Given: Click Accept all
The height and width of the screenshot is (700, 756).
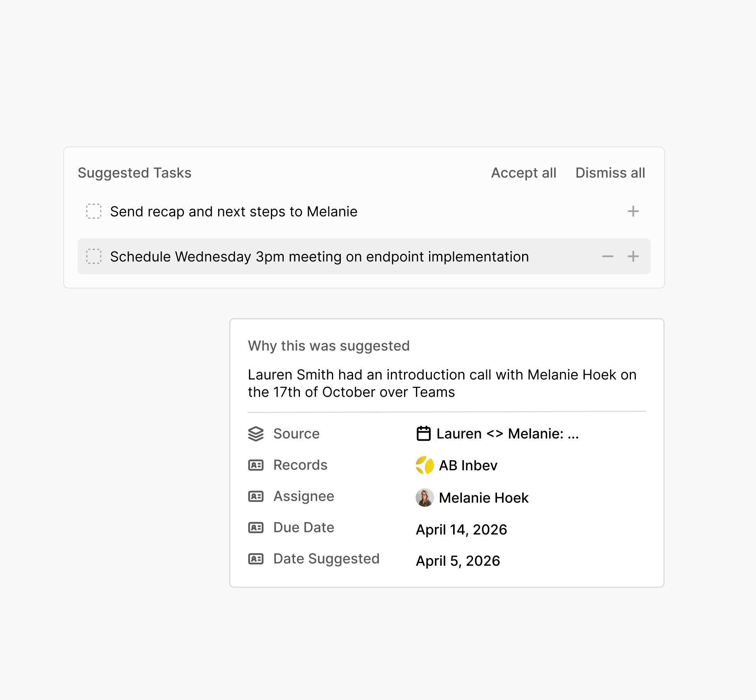Looking at the screenshot, I should pyautogui.click(x=523, y=173).
